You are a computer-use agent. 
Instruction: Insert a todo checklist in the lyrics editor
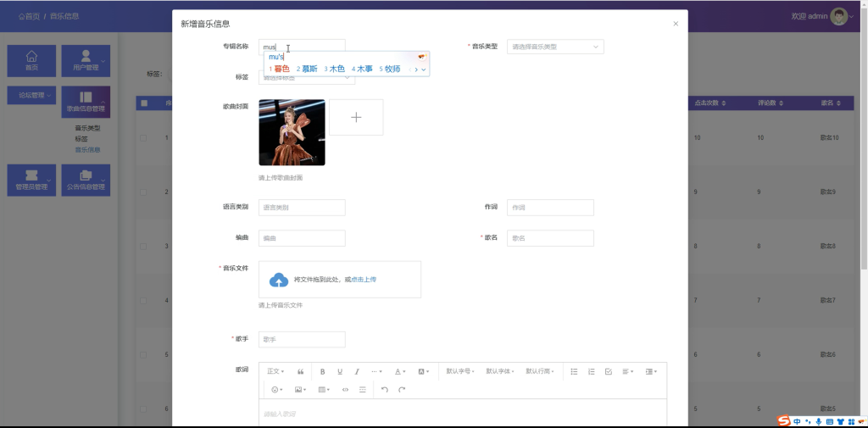(x=609, y=371)
